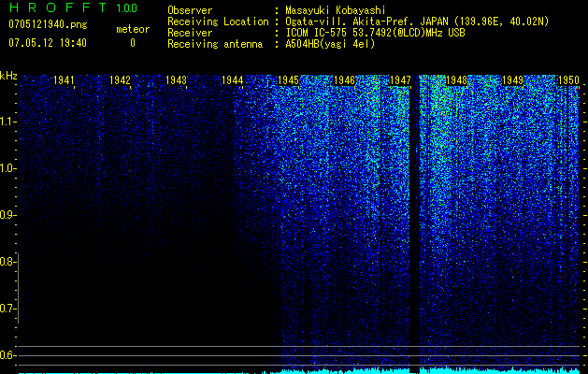Click the 0.6 kHz axis label
The width and height of the screenshot is (588, 374).
pos(7,355)
